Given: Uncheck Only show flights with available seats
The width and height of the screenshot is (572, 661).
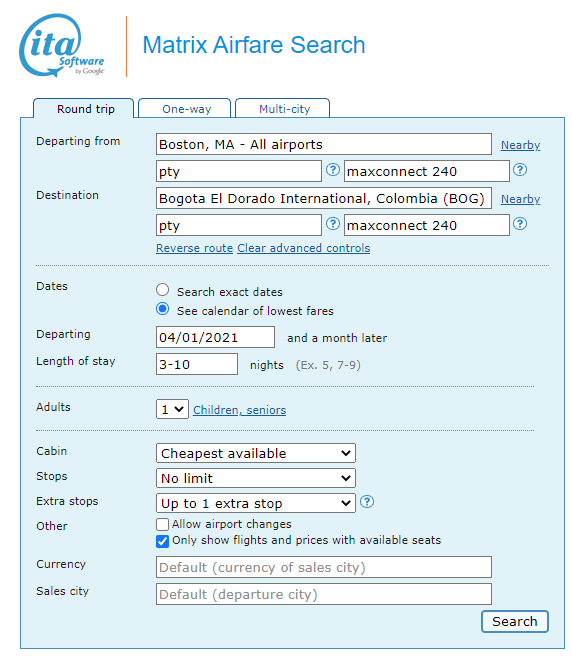Looking at the screenshot, I should tap(162, 541).
